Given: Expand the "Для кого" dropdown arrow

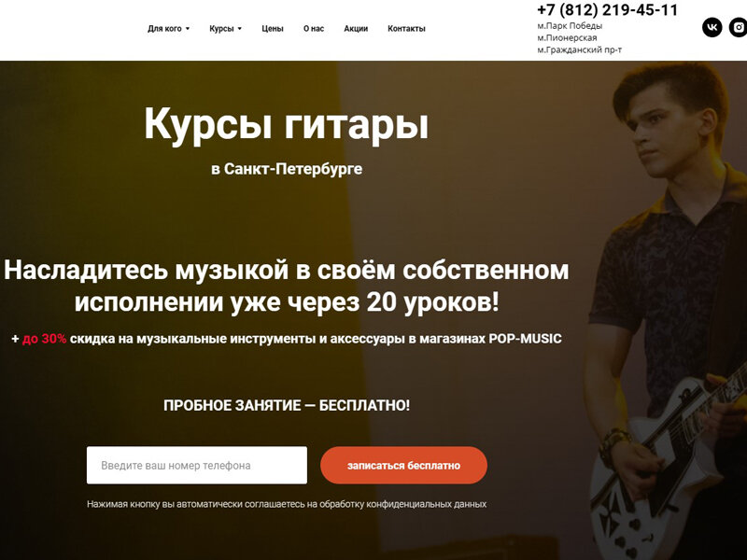Looking at the screenshot, I should [188, 29].
